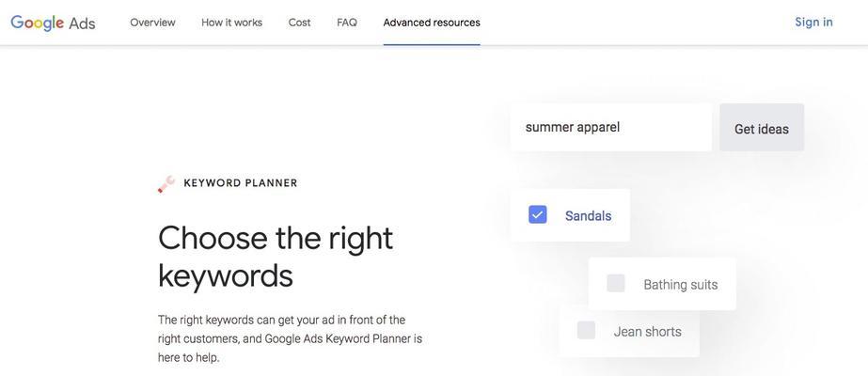Click the colorful Google wordmark logo
The image size is (868, 376).
[x=37, y=23]
